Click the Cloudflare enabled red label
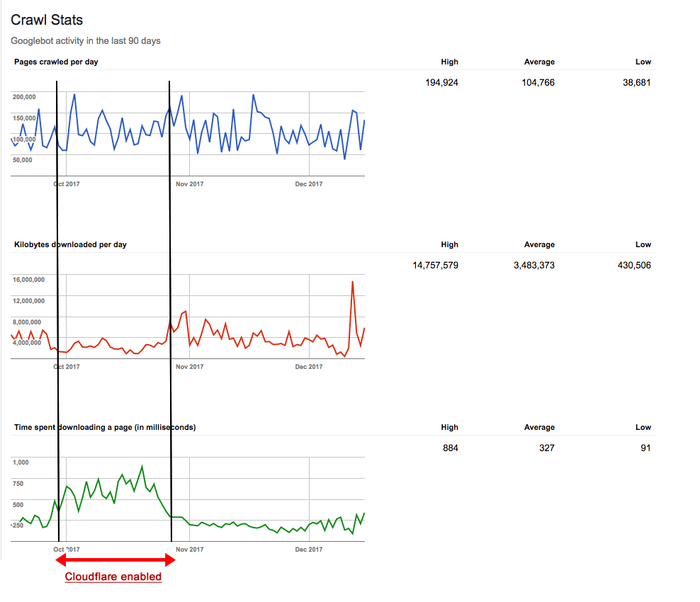The width and height of the screenshot is (700, 602). pyautogui.click(x=113, y=577)
